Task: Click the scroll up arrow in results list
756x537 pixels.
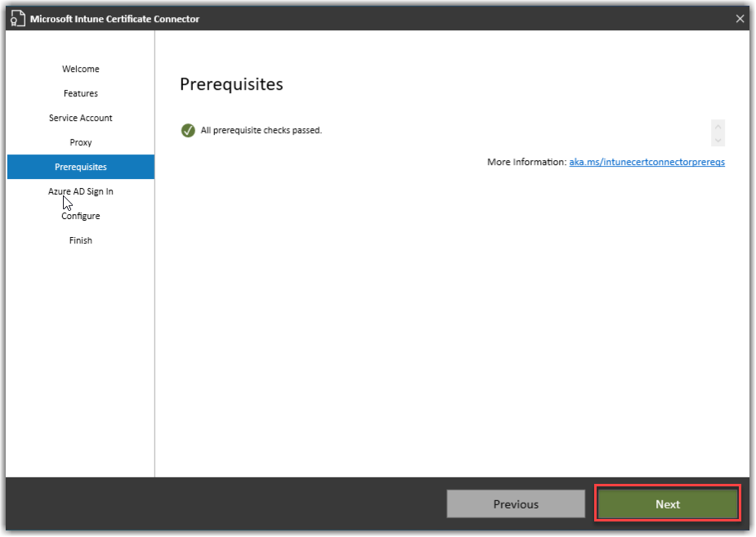Action: [x=718, y=127]
